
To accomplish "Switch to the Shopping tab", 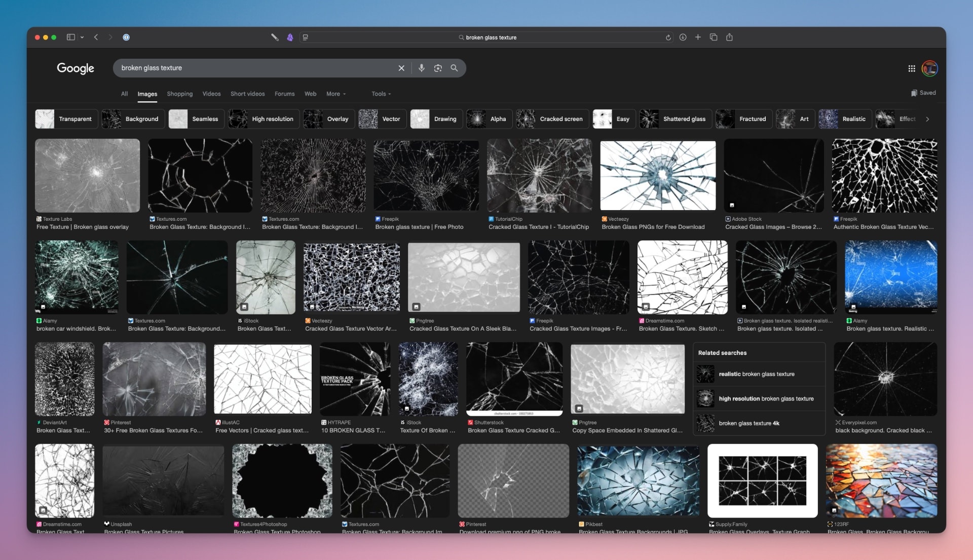I will click(x=179, y=94).
